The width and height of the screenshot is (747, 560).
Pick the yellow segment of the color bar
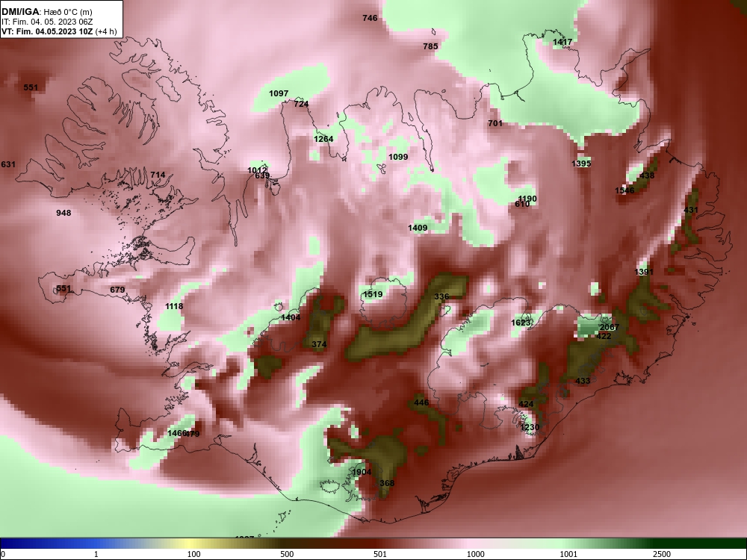point(190,544)
